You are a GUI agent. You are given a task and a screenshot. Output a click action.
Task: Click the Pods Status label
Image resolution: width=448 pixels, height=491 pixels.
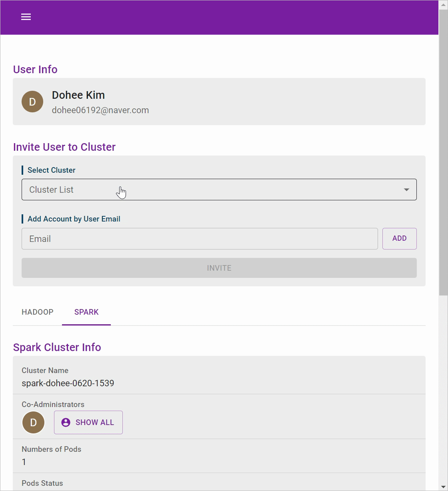(x=42, y=483)
